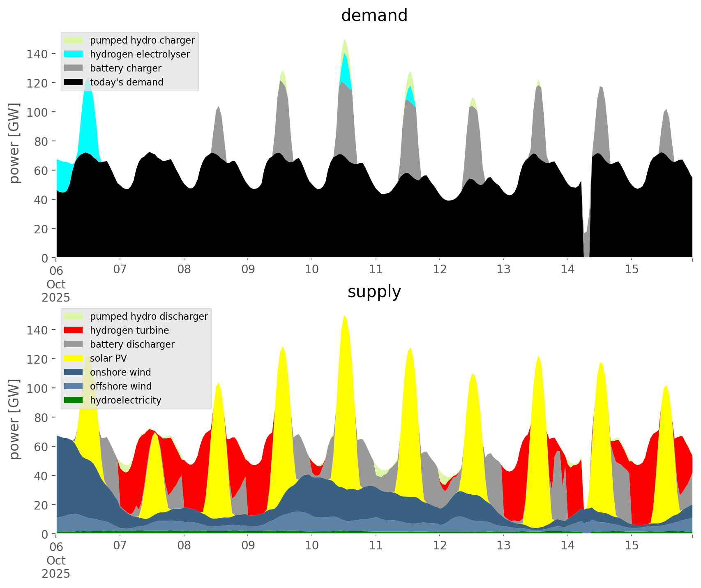The height and width of the screenshot is (588, 701).
Task: Click the dark blue onshore wind swatch
Action: (74, 372)
